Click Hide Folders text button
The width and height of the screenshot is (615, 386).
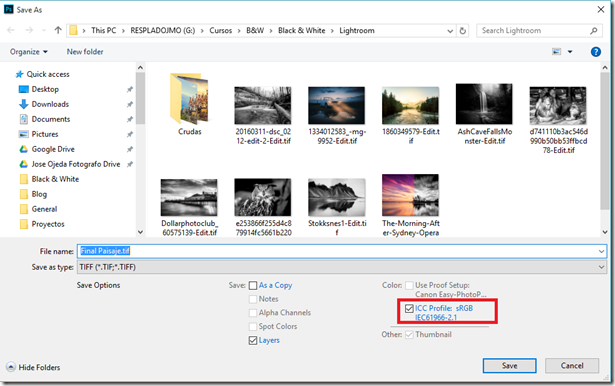39,368
